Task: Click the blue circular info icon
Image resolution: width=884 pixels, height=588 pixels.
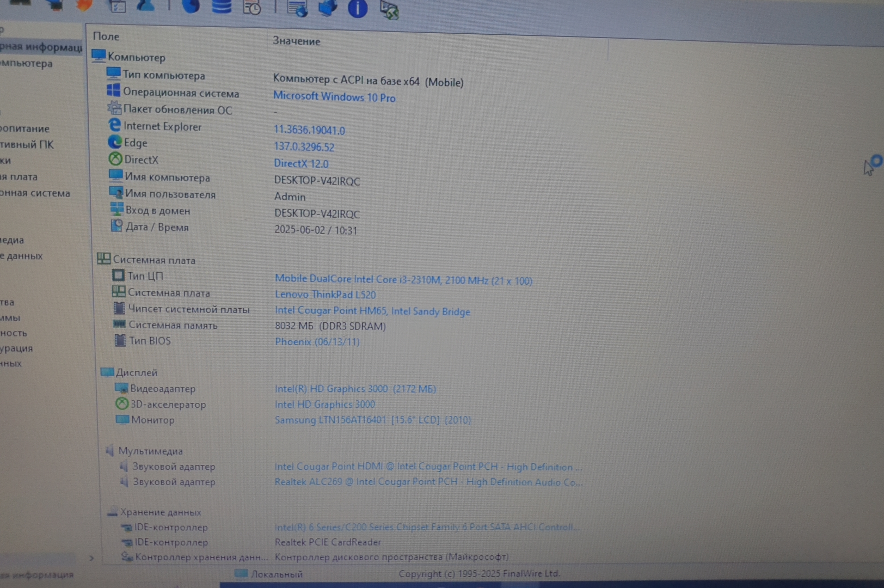Action: [358, 9]
